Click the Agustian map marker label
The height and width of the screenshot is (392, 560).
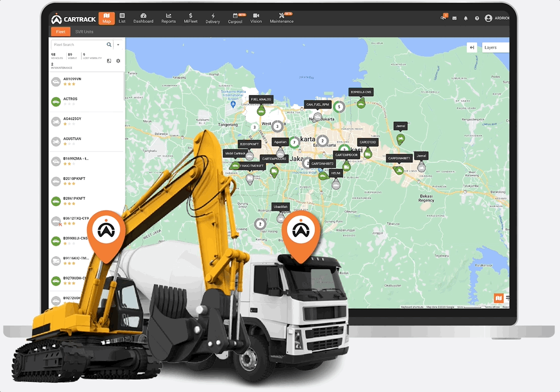tap(281, 142)
